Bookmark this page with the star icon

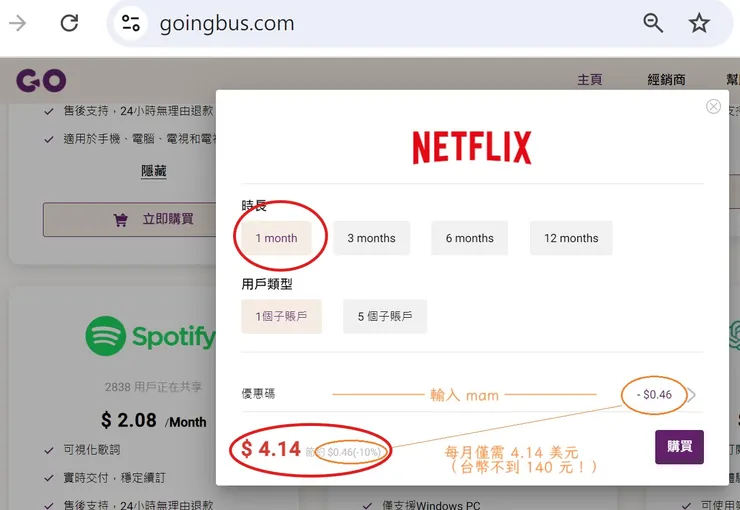click(x=699, y=23)
